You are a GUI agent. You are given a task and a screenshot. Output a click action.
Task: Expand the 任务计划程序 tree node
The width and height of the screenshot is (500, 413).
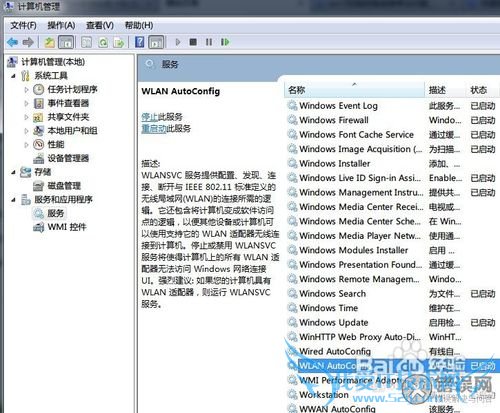(26, 89)
